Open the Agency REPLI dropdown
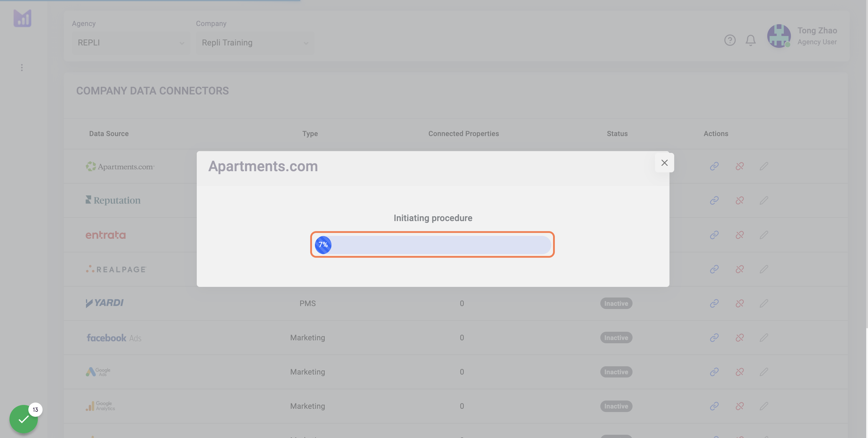 pos(131,43)
